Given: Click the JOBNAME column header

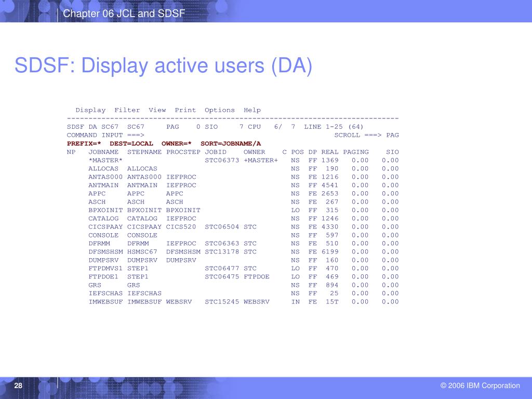Looking at the screenshot, I should pyautogui.click(x=103, y=152).
